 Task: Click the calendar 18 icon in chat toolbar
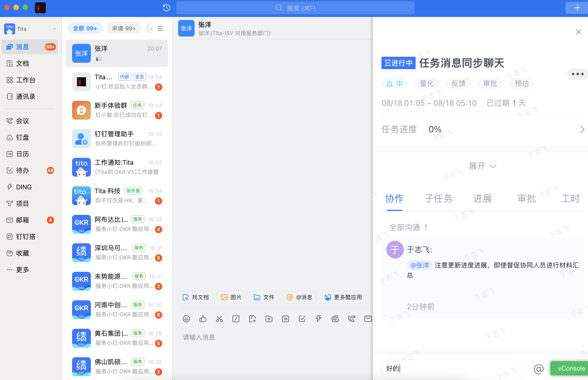click(x=285, y=319)
